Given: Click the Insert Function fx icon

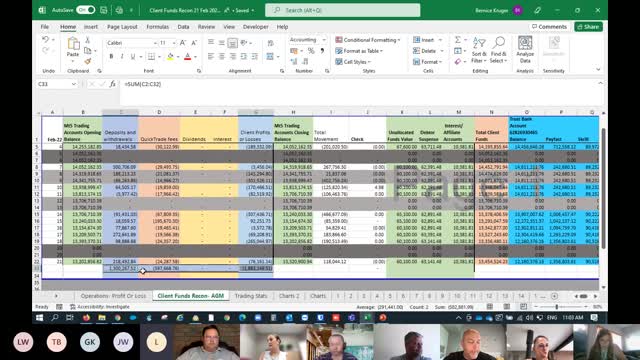Looking at the screenshot, I should pos(113,84).
